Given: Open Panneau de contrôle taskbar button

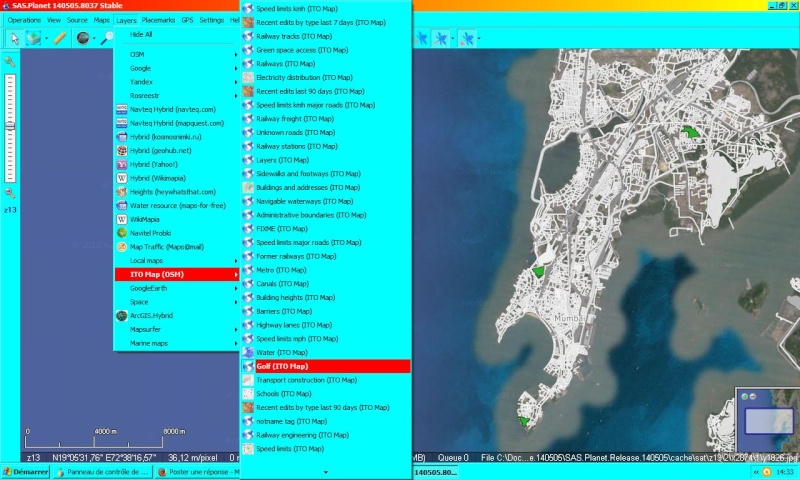Looking at the screenshot, I should pyautogui.click(x=103, y=472).
